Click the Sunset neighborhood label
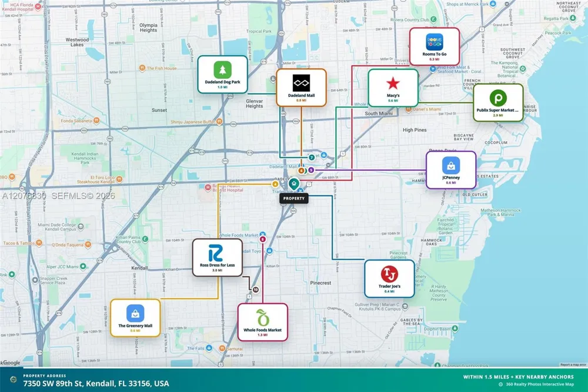588x392 pixels. 159,110
